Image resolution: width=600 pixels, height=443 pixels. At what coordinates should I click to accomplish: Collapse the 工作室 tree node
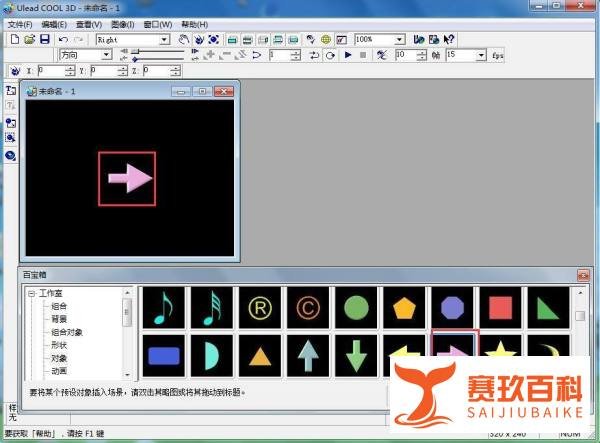[32, 294]
